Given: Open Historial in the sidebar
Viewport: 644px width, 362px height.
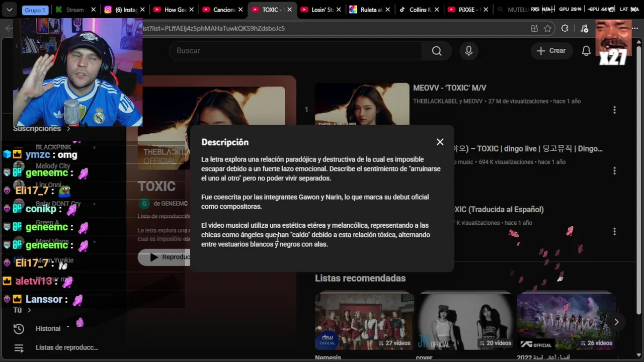Looking at the screenshot, I should [48, 329].
